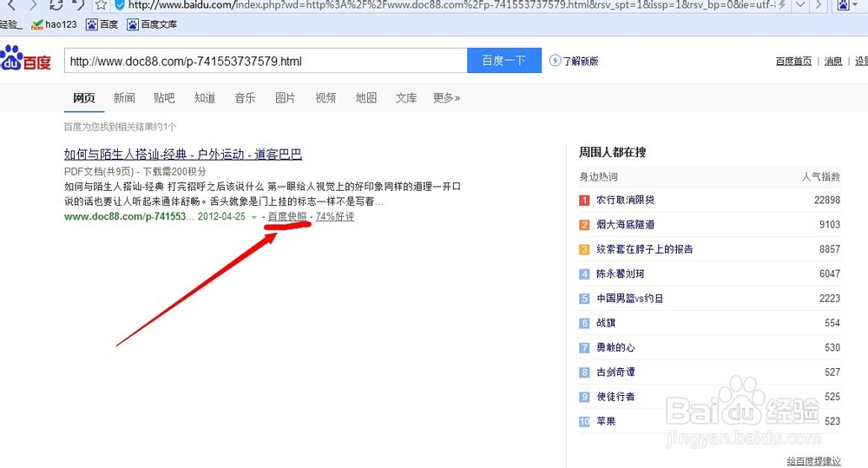This screenshot has width=868, height=468.
Task: Expand small green arrow after result date
Action: tap(254, 217)
